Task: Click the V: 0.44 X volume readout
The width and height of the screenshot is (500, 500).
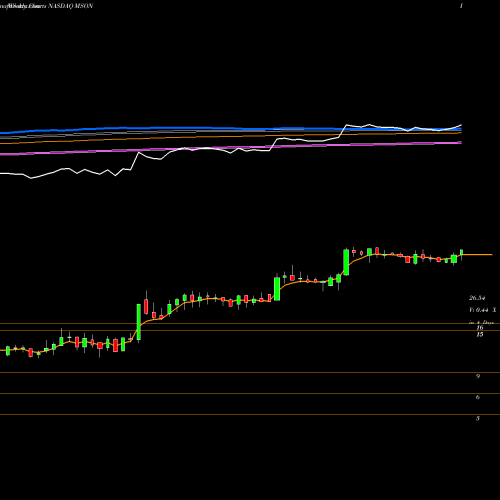Action: [483, 310]
